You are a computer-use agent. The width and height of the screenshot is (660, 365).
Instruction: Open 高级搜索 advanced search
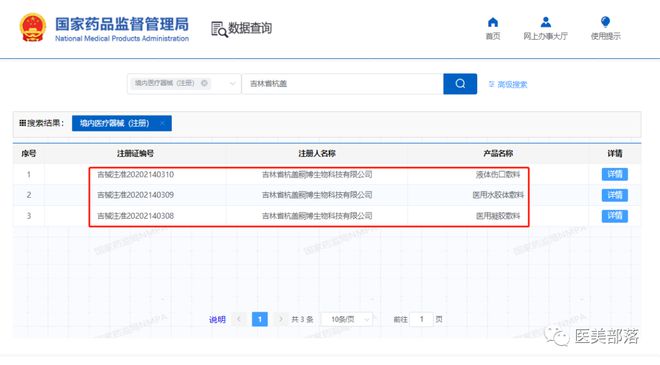pos(508,84)
